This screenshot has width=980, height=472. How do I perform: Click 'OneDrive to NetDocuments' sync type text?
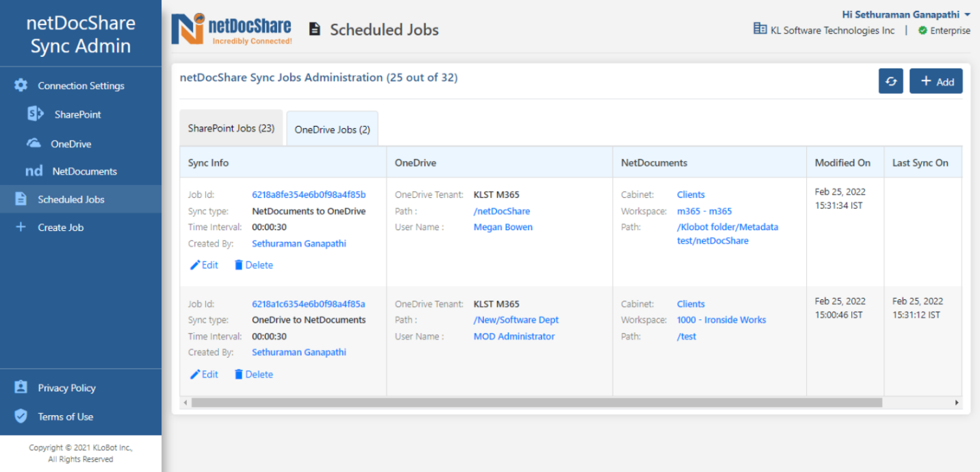point(309,320)
